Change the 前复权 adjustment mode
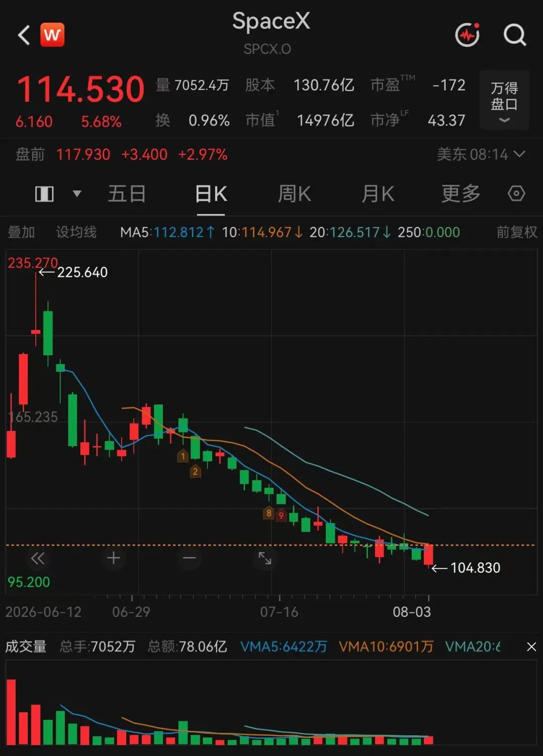The width and height of the screenshot is (543, 756). pyautogui.click(x=517, y=232)
